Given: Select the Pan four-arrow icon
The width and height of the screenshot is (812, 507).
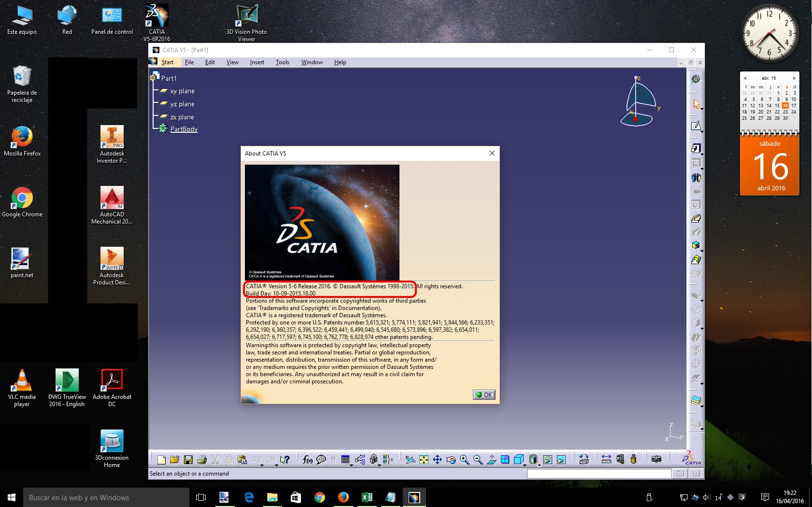Looking at the screenshot, I should (437, 460).
